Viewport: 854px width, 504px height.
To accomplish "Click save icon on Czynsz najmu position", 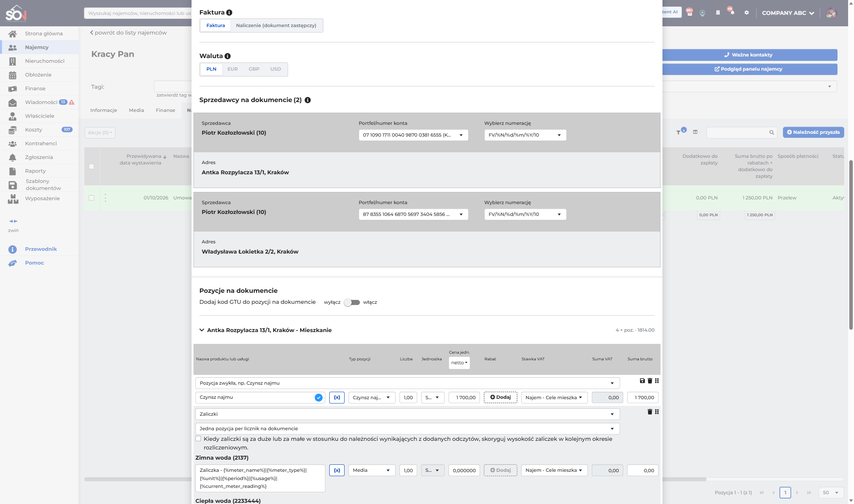I will [642, 381].
